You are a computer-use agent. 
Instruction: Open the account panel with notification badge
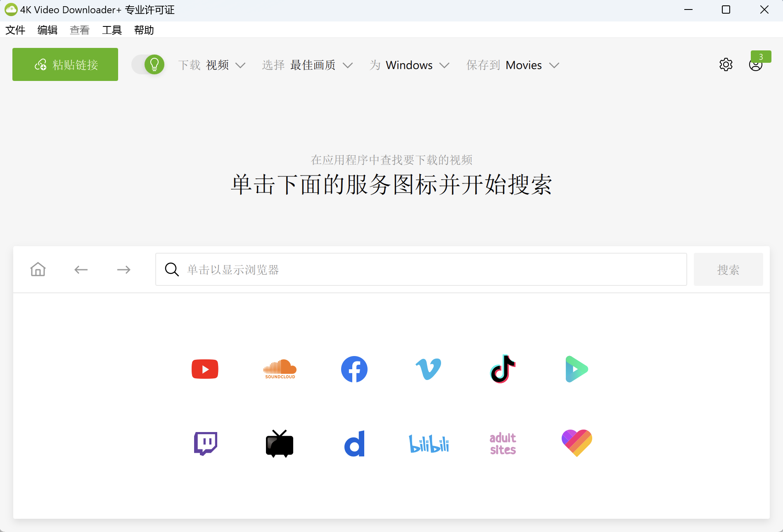click(755, 64)
